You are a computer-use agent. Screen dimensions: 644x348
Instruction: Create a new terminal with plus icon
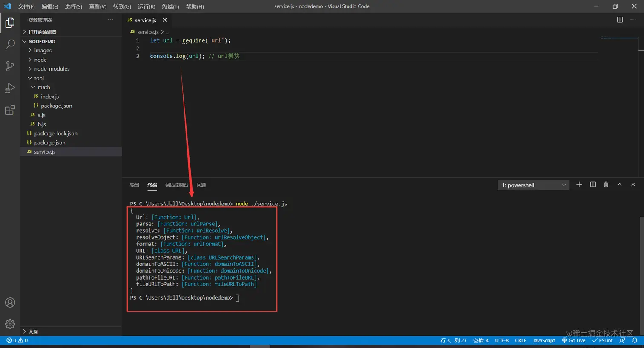579,185
